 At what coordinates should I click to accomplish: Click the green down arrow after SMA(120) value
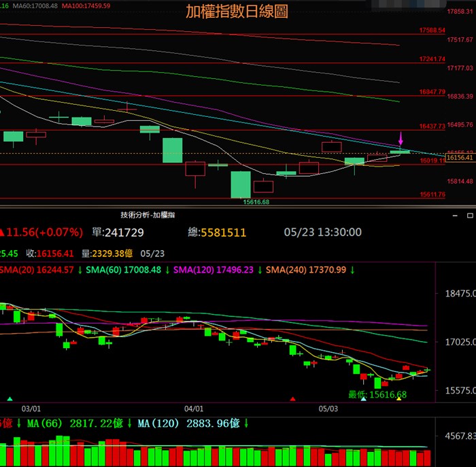pos(259,270)
